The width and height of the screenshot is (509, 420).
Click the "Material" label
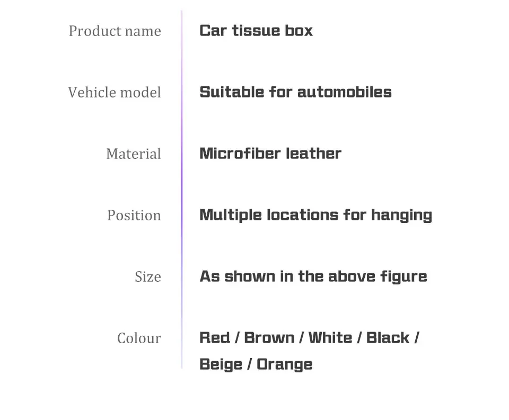click(x=133, y=154)
